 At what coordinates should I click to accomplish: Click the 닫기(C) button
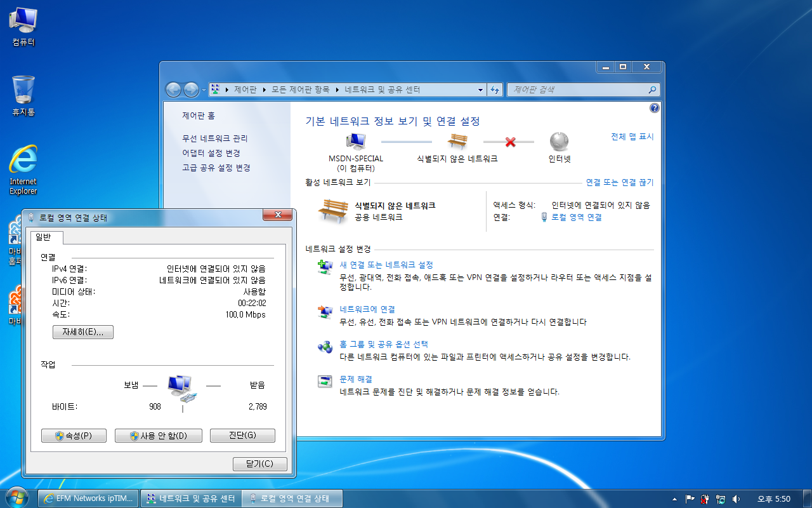(260, 464)
